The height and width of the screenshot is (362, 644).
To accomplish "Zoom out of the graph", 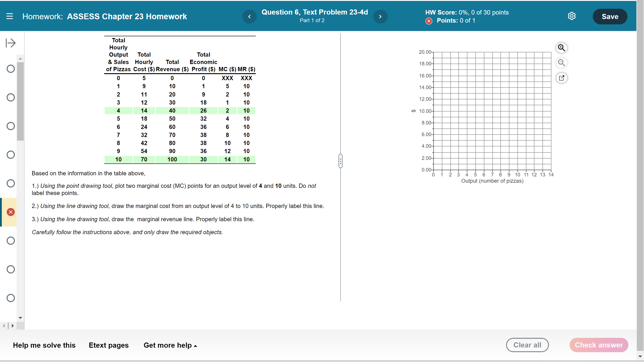I will click(x=561, y=63).
